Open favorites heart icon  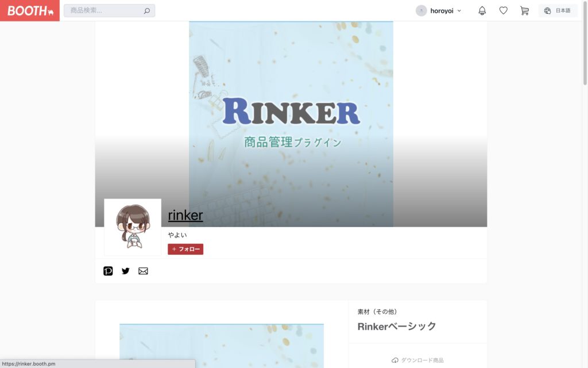click(503, 10)
